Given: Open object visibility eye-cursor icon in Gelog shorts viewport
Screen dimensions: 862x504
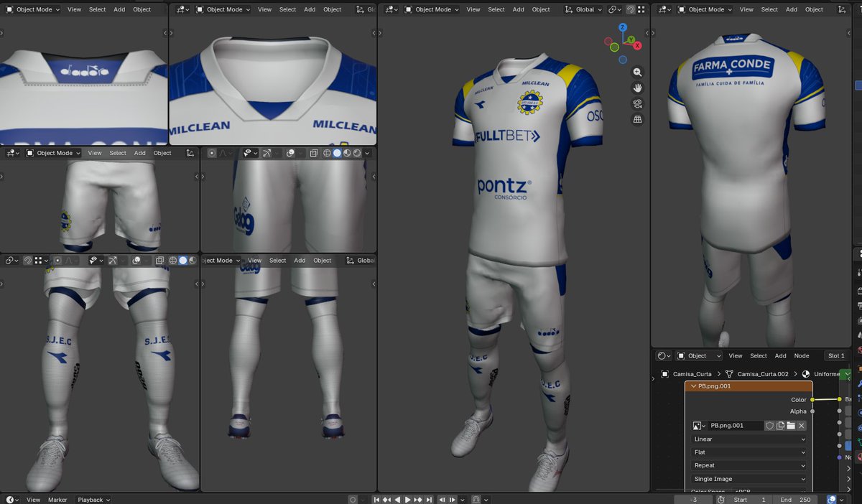Looking at the screenshot, I should click(x=249, y=153).
